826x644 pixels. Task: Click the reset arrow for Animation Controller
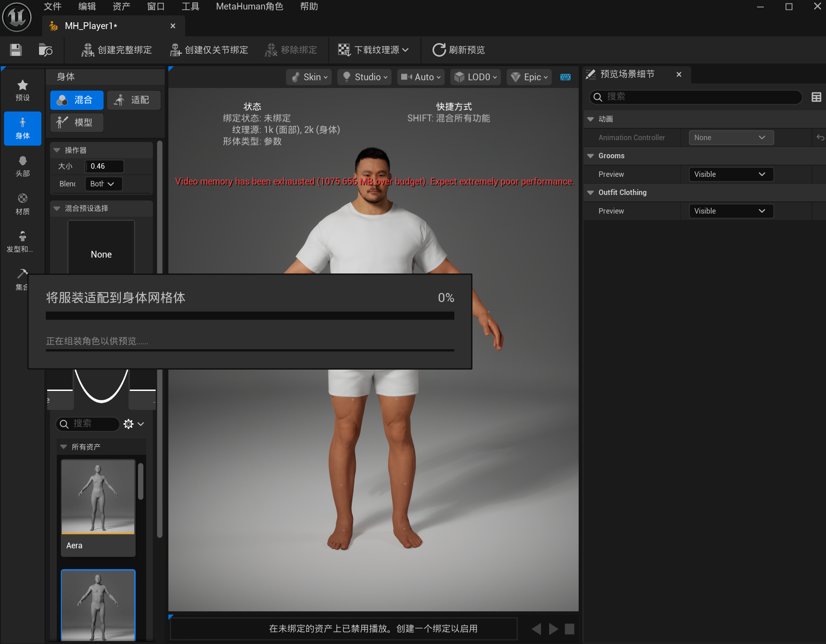point(820,137)
